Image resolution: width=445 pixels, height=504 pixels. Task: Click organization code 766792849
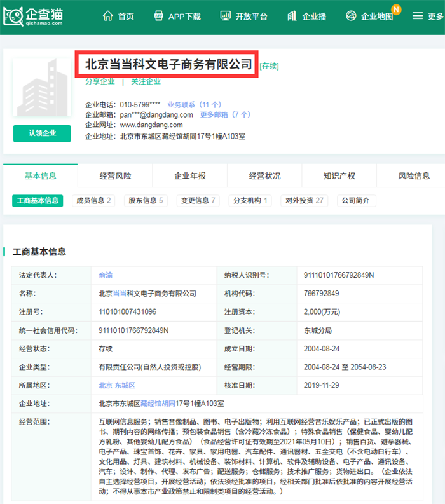coord(321,294)
